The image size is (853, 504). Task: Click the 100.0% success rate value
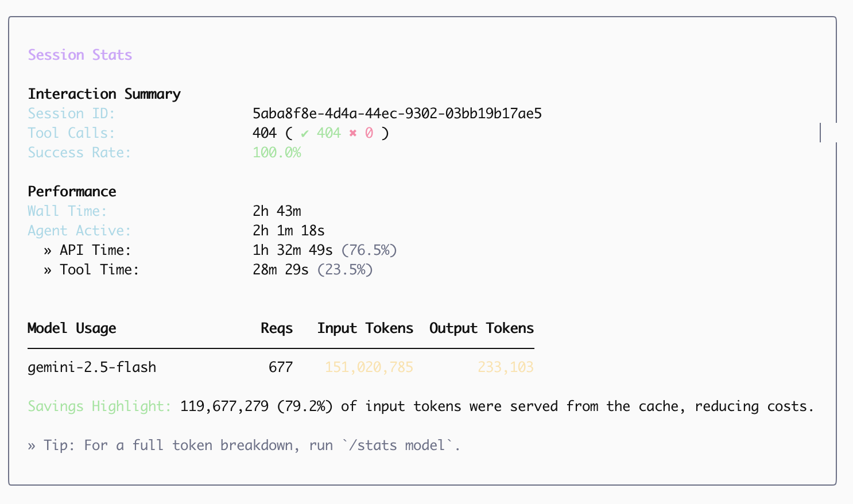(277, 153)
